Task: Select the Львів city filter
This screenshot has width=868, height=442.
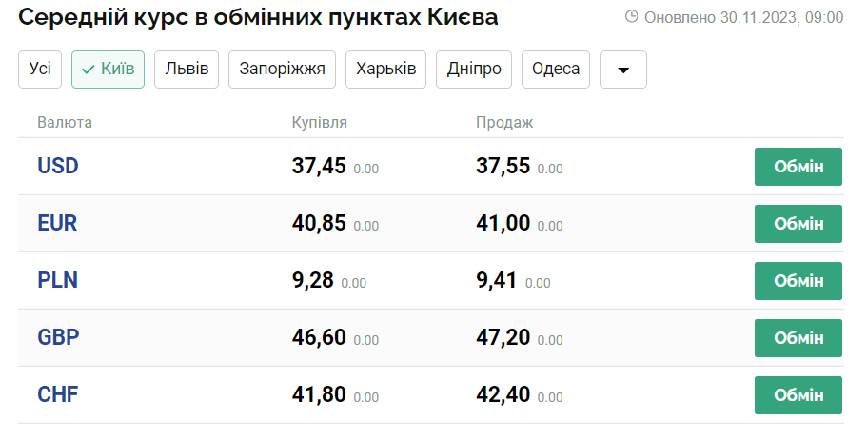Action: click(187, 70)
